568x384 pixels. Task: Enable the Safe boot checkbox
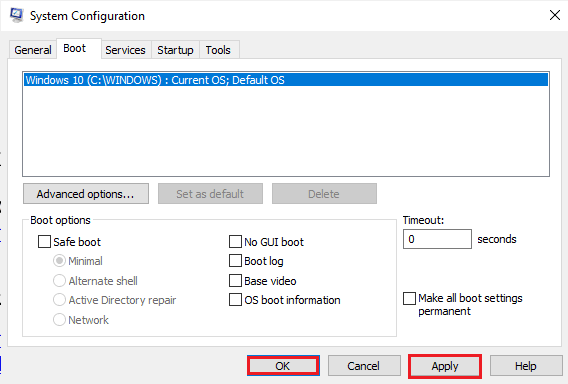tap(44, 242)
